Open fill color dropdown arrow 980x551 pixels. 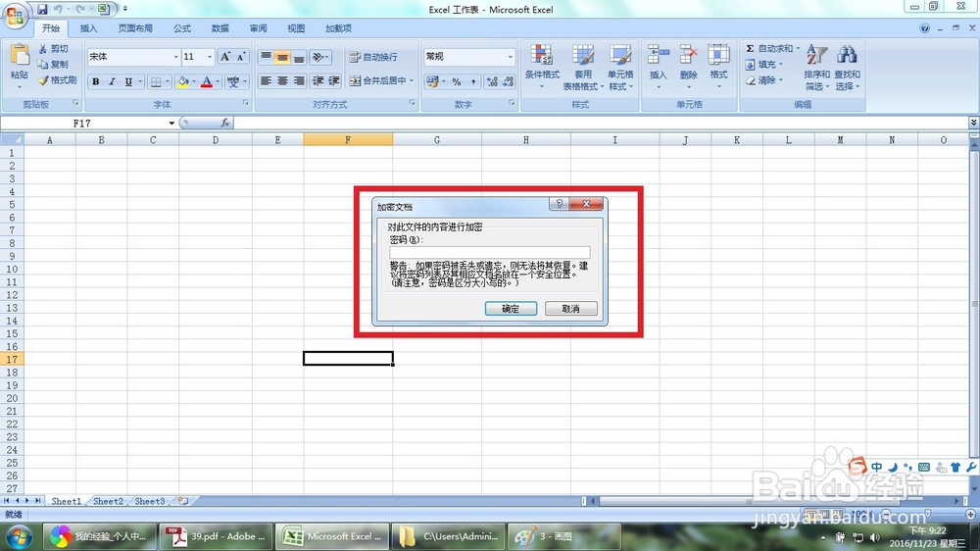pos(194,81)
